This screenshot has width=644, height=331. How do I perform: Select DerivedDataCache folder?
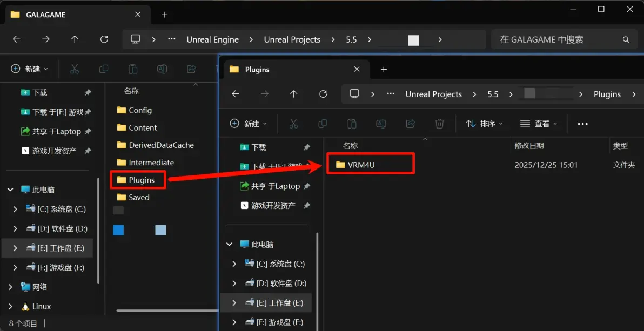coord(156,145)
